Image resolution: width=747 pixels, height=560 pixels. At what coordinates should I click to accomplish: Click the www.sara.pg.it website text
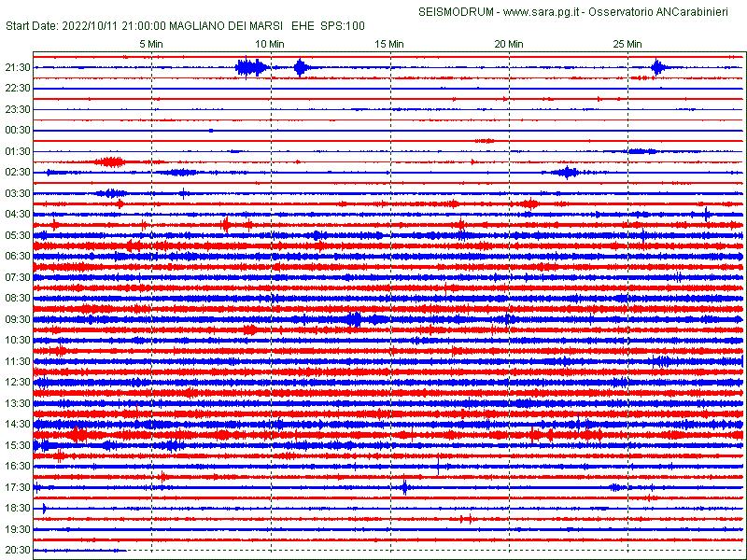[541, 12]
